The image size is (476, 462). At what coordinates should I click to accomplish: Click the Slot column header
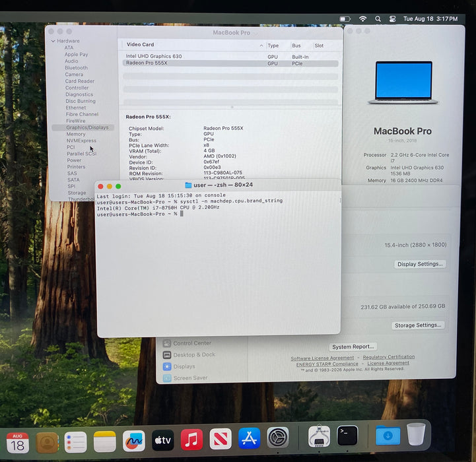(x=319, y=46)
